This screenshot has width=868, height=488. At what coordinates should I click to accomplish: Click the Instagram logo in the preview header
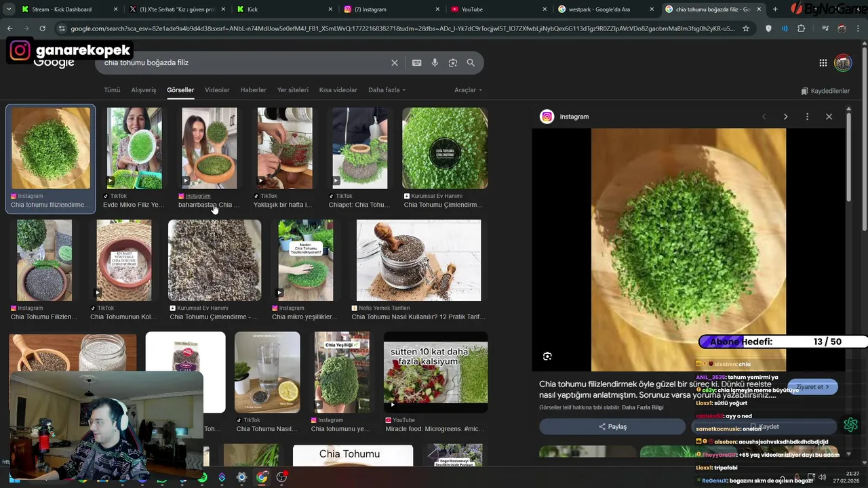547,117
